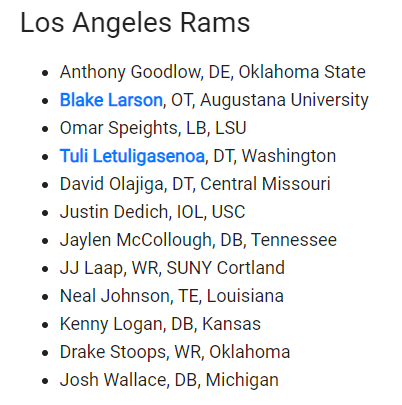The width and height of the screenshot is (402, 405).
Task: Click the Omar Speights, LB, LSU entry
Action: tap(153, 128)
